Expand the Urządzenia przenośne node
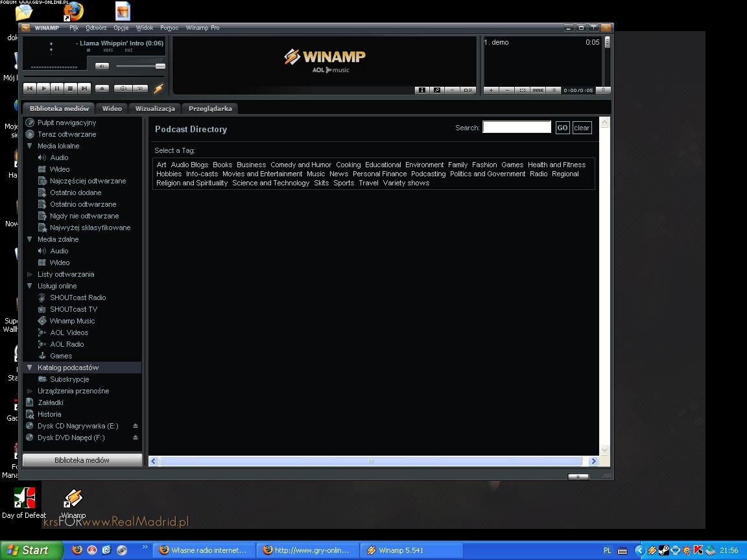 pyautogui.click(x=30, y=391)
